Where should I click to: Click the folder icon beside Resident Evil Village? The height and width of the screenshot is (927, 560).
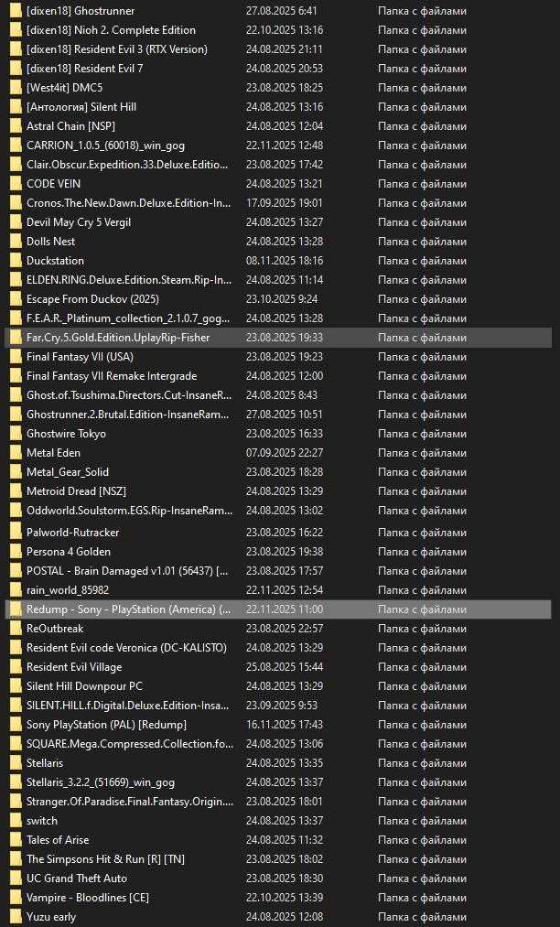point(16,667)
